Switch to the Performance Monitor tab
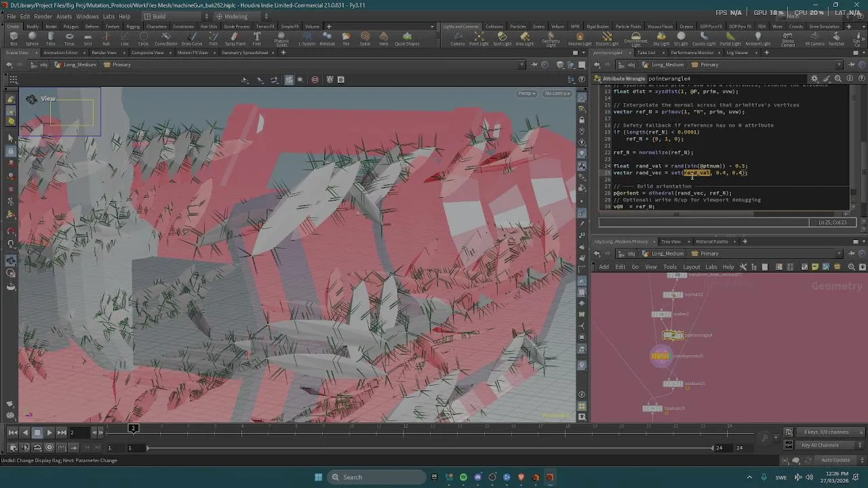Screen dimensions: 868x488 point(692,53)
